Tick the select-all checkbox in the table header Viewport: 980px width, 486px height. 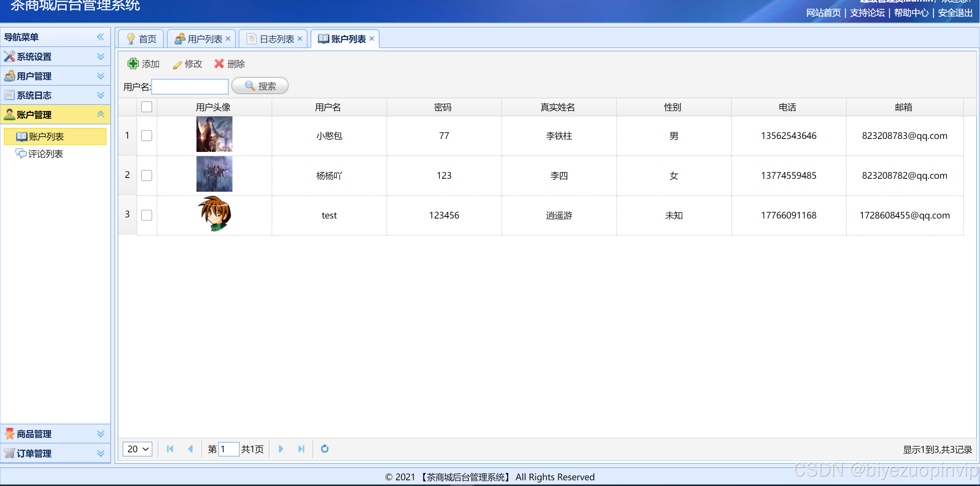click(x=147, y=107)
